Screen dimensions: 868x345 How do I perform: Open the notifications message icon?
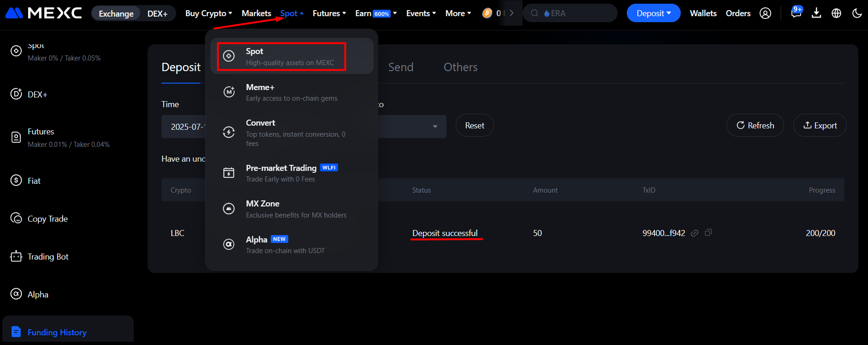tap(796, 13)
